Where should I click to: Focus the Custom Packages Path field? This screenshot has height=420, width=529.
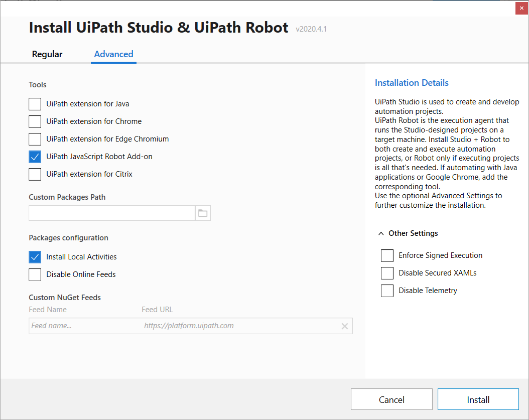(112, 213)
